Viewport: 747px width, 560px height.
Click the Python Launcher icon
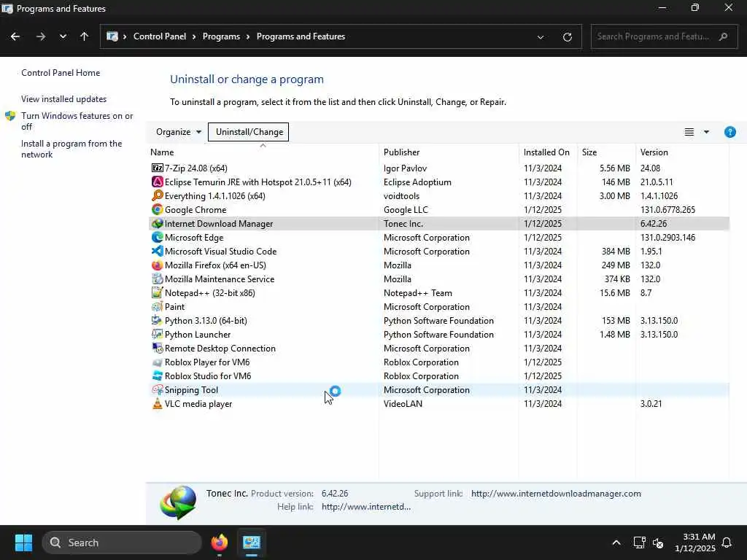pos(158,334)
